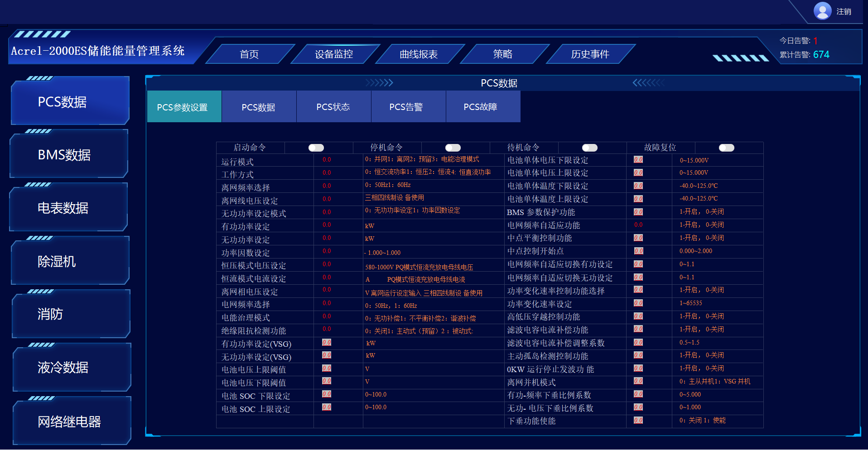868x450 pixels.
Task: Open the 曲线报表 navigation tab
Action: (x=419, y=54)
